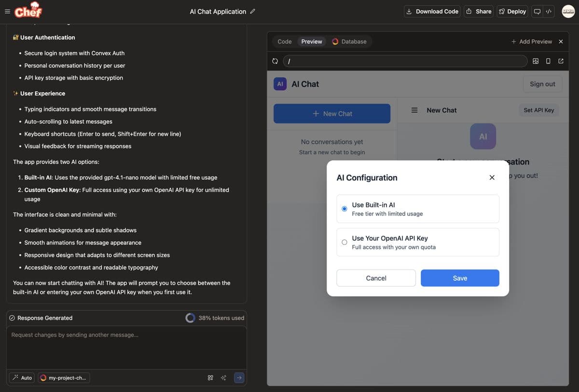This screenshot has width=579, height=392.
Task: Close the AI Configuration dialog with X
Action: pos(492,177)
